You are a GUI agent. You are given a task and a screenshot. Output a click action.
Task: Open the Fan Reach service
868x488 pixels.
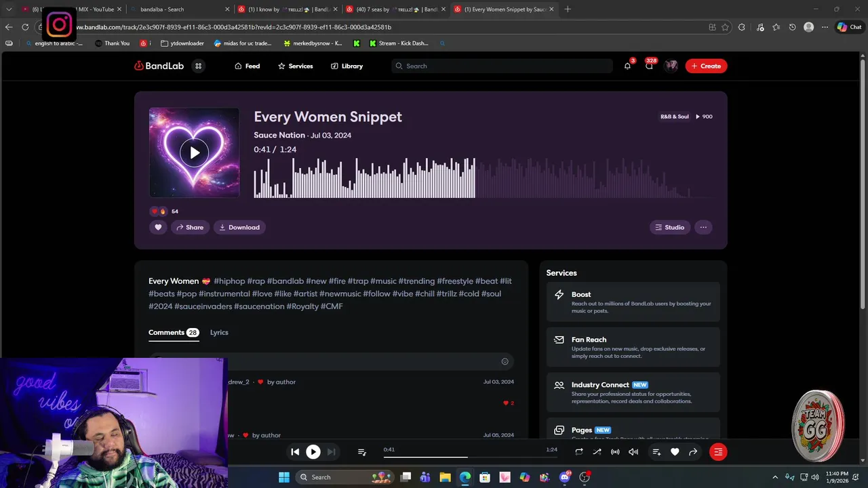click(633, 347)
